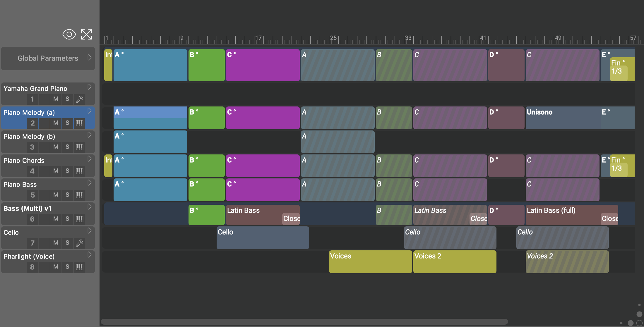
Task: Click the eye visibility icon above track list
Action: click(69, 35)
